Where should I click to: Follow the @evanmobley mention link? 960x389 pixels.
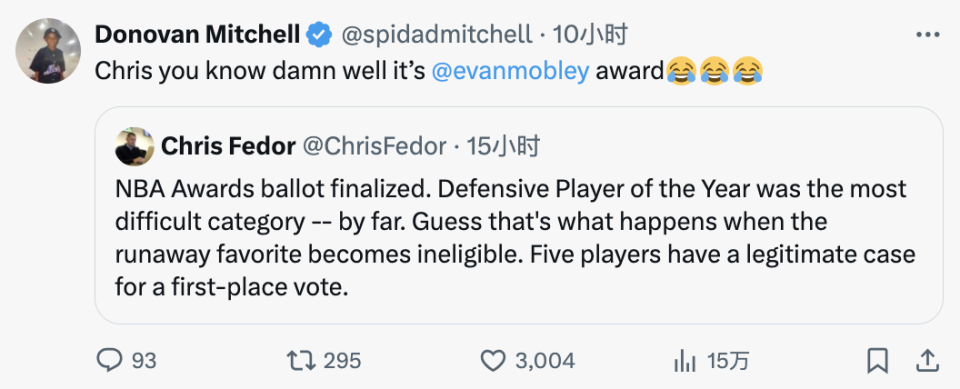[511, 72]
